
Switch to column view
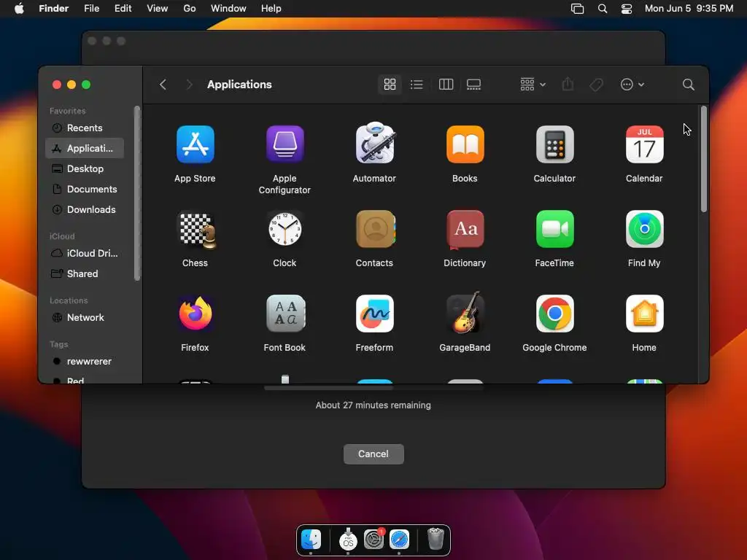pyautogui.click(x=446, y=85)
